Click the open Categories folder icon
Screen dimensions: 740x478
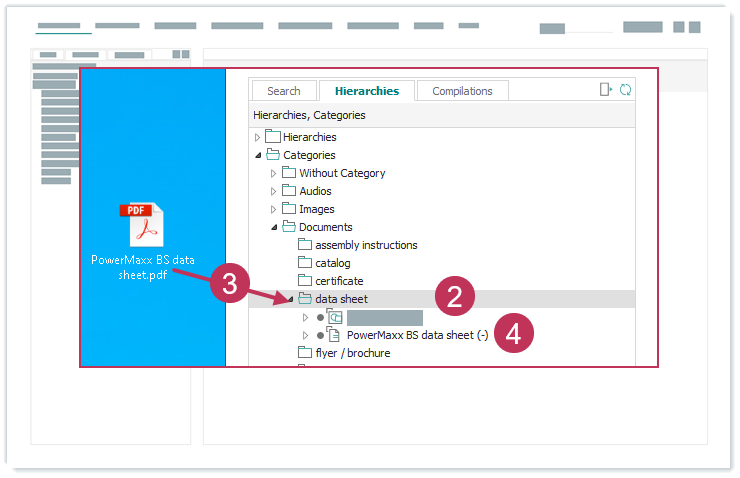click(x=273, y=155)
